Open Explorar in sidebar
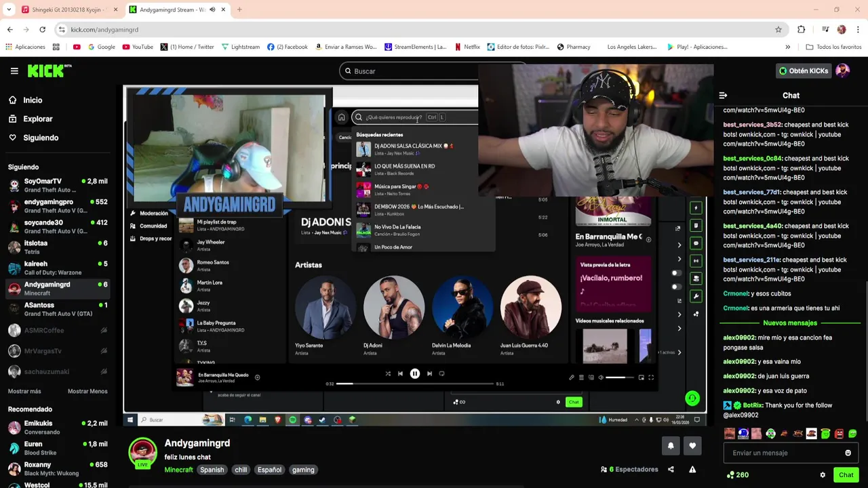 37,119
